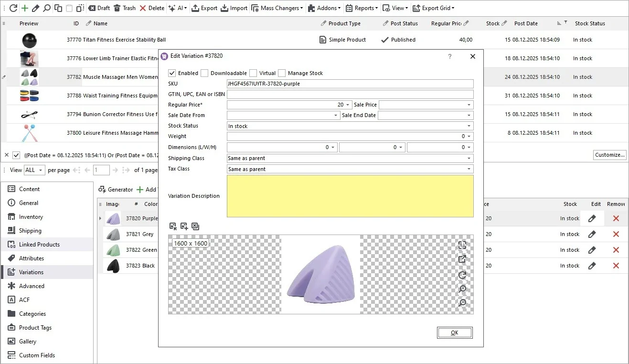
Task: Enable the Virtual checkbox
Action: [253, 73]
